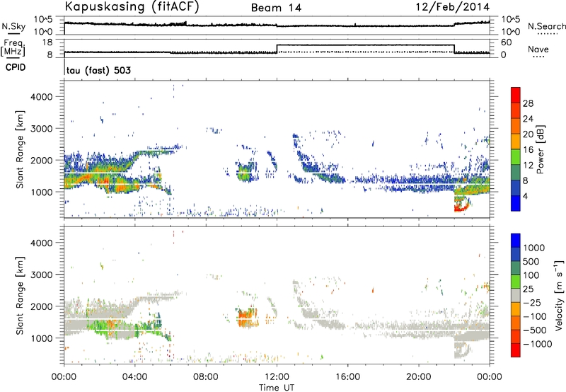Select the Beam 14 label

pos(276,8)
